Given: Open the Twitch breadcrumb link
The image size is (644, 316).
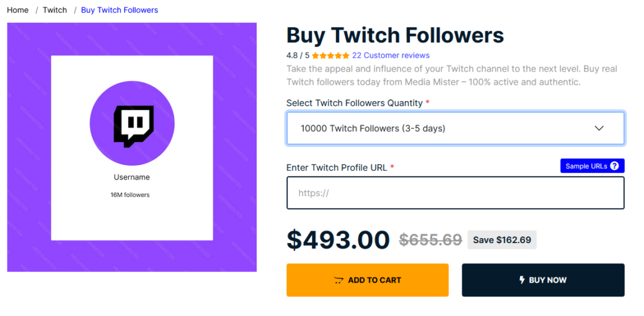Looking at the screenshot, I should pos(55,10).
